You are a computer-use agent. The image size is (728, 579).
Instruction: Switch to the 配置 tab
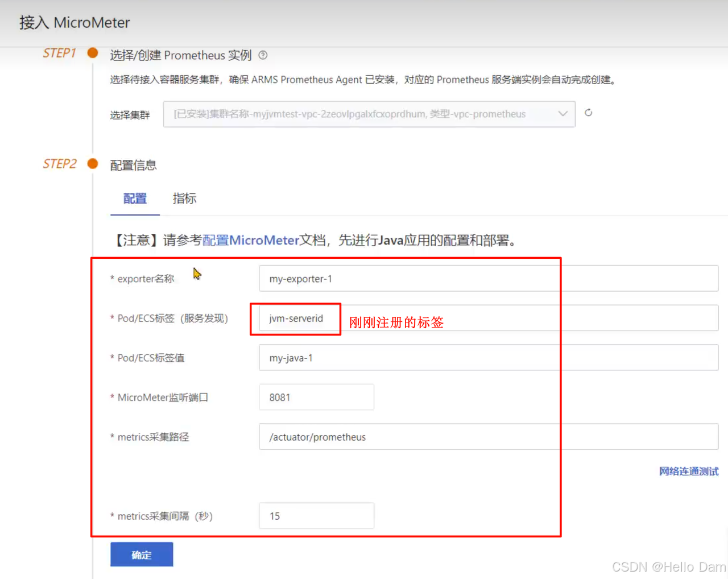click(x=135, y=198)
